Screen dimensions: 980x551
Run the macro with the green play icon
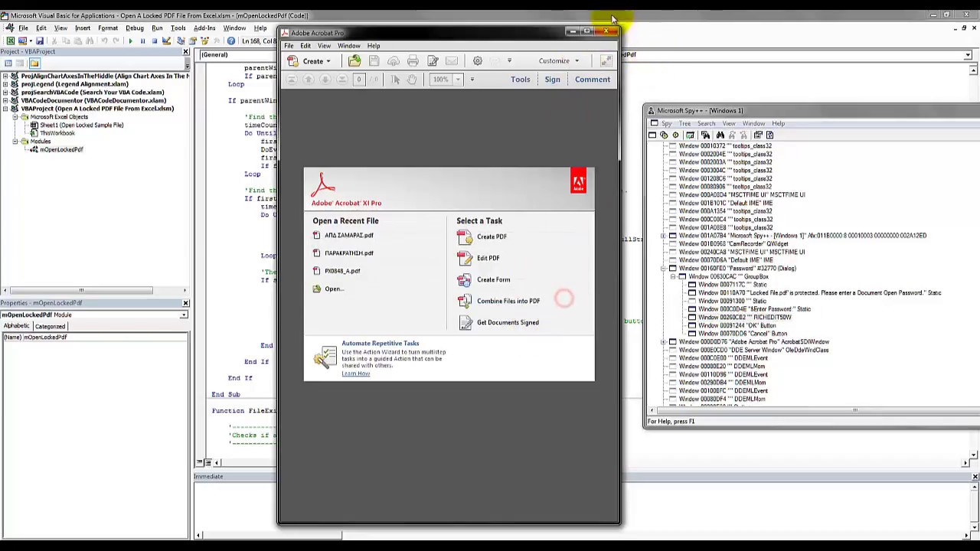click(131, 41)
